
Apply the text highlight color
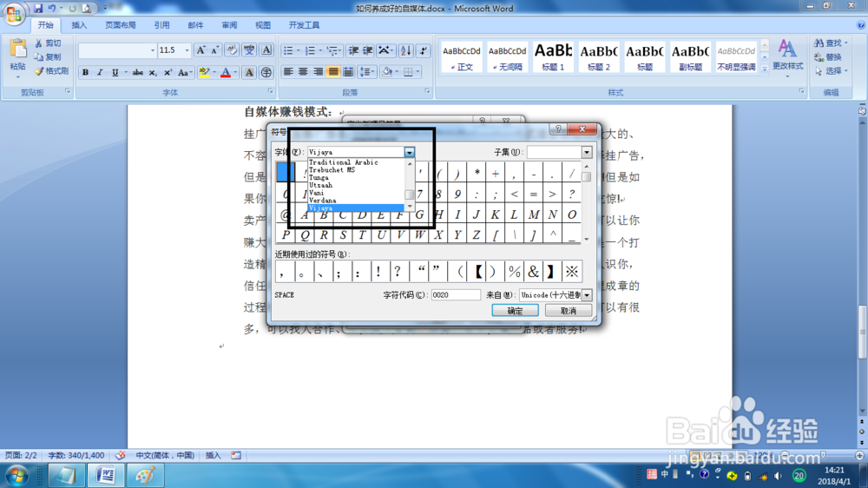tap(204, 73)
